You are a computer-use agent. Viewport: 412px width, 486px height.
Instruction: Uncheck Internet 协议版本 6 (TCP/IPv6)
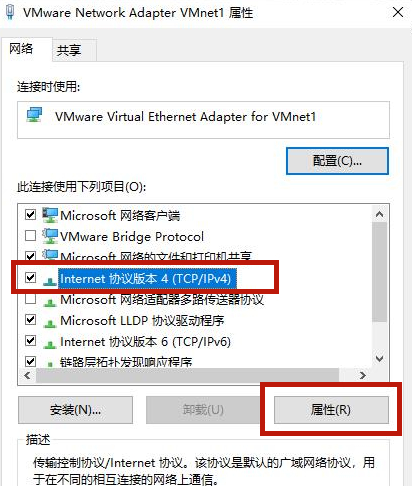tap(31, 341)
